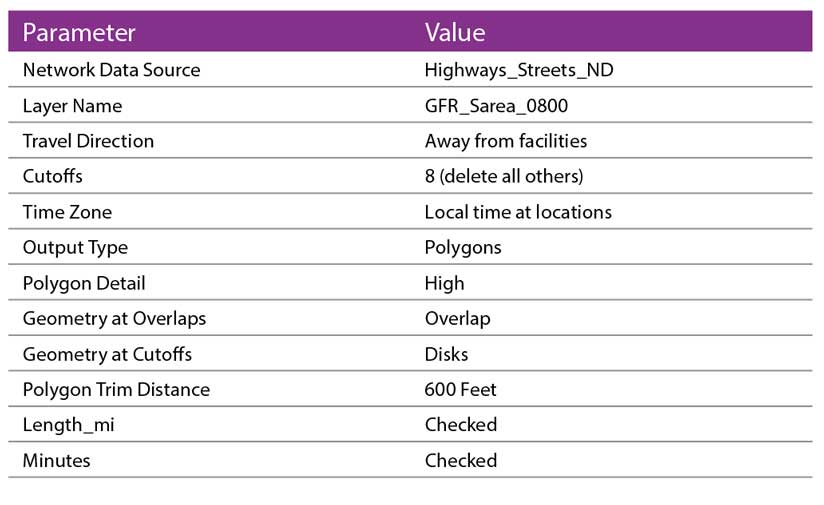Click the Polygon Detail parameter label
This screenshot has width=824, height=505.
[84, 283]
